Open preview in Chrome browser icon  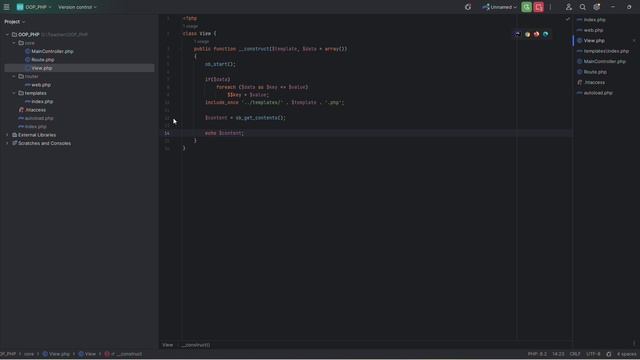pos(527,34)
